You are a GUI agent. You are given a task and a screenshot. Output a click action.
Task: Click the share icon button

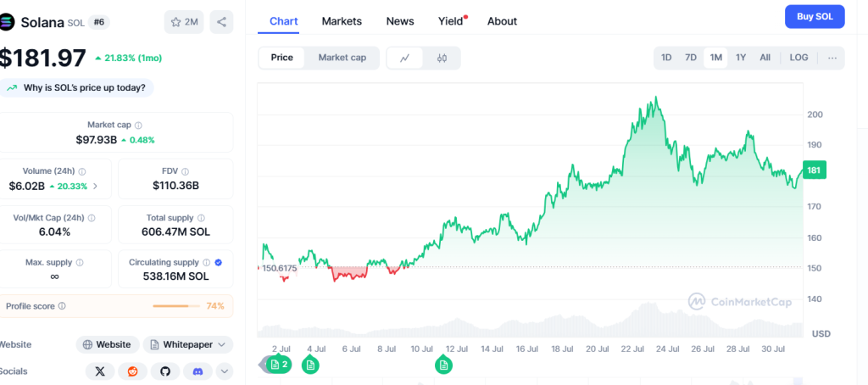coord(221,22)
